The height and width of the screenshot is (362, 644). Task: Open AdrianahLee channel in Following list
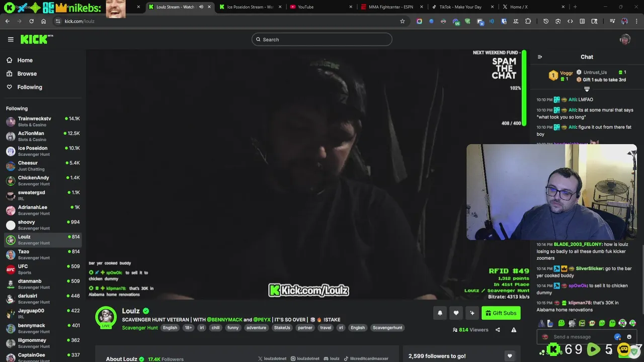[43, 210]
